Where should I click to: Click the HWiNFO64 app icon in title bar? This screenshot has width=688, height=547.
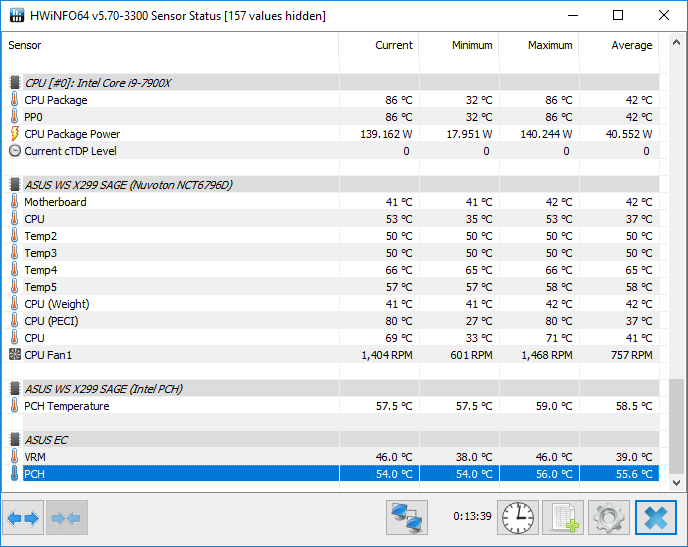tap(17, 15)
